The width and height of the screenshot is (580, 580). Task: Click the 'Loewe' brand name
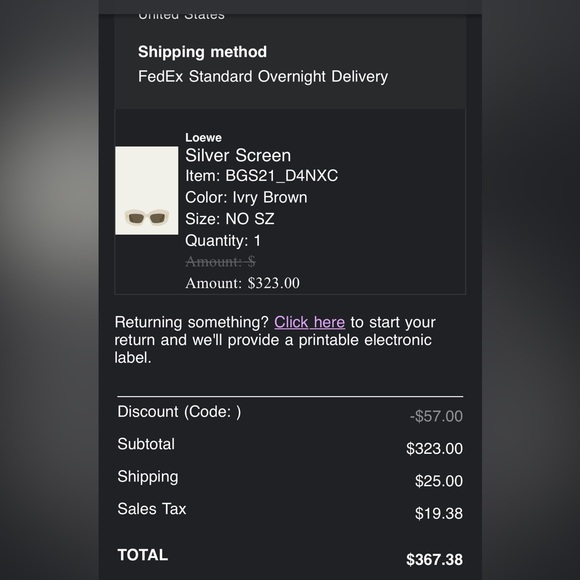(203, 138)
